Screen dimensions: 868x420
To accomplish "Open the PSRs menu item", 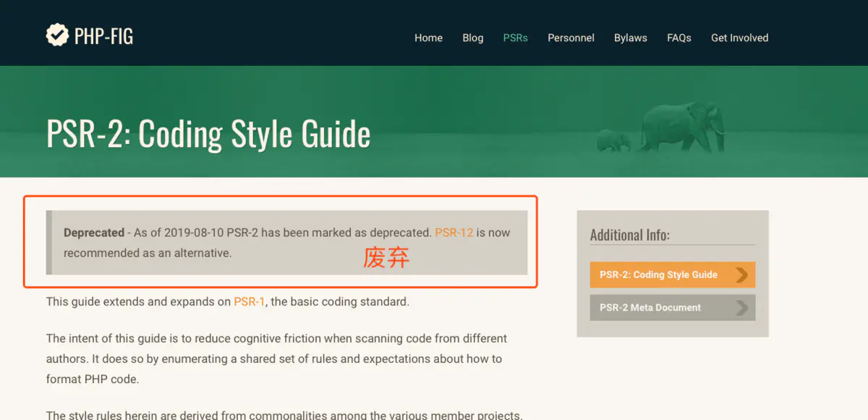I will pyautogui.click(x=516, y=38).
